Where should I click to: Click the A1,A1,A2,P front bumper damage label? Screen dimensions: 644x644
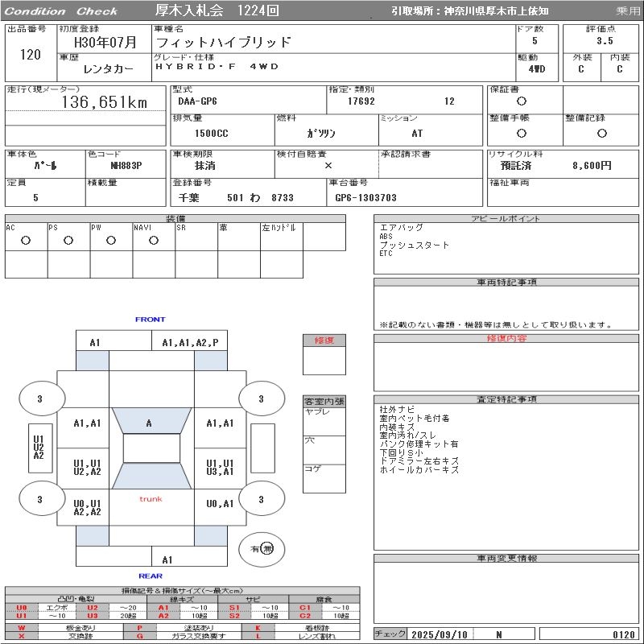point(190,343)
